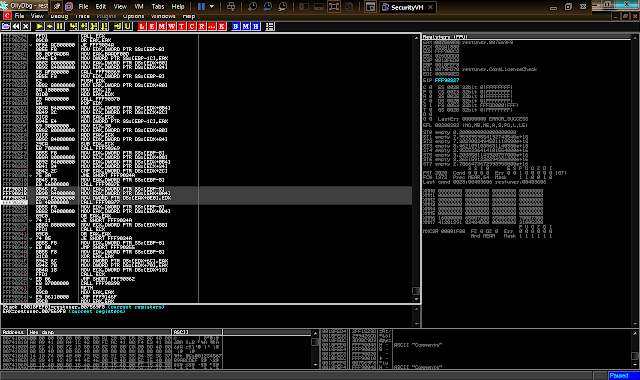Enter VMware full screen mode icon
Viewport: 640px width, 380px height.
click(x=334, y=7)
